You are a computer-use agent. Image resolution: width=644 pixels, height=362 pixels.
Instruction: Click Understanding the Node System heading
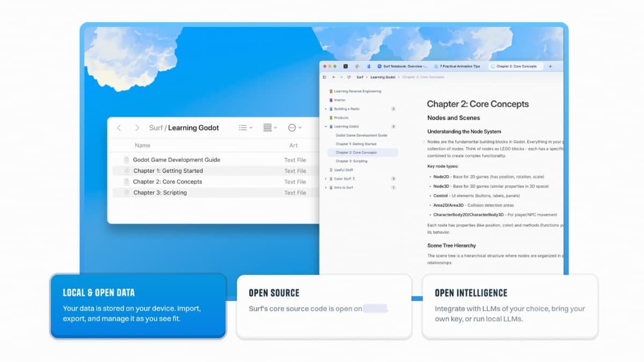pyautogui.click(x=464, y=131)
